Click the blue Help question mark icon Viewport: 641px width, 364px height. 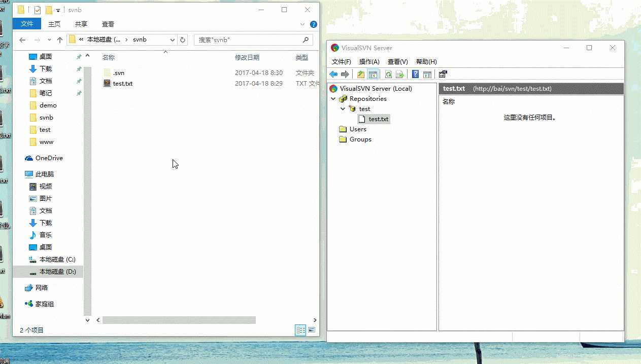click(415, 75)
